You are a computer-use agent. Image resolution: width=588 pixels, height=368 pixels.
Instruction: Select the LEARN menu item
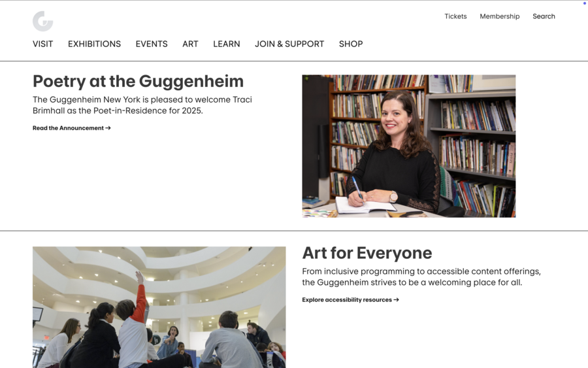point(227,44)
